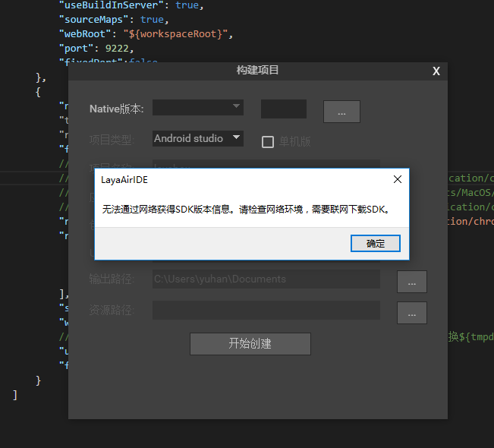Open the Native版本 dropdown
This screenshot has width=494, height=448.
198,108
